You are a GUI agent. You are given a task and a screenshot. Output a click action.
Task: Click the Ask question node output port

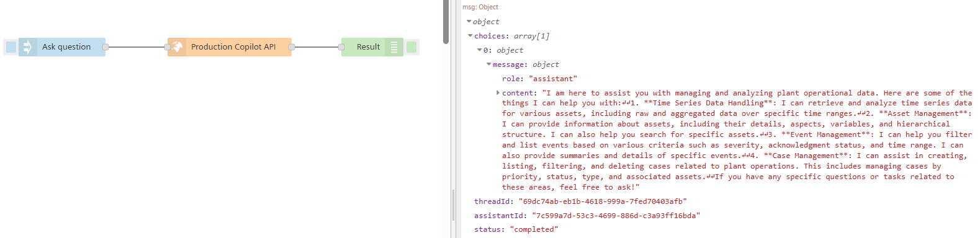point(106,47)
